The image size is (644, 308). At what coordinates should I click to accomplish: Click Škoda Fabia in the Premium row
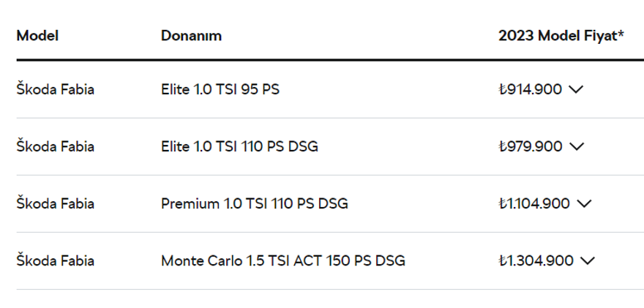(55, 204)
